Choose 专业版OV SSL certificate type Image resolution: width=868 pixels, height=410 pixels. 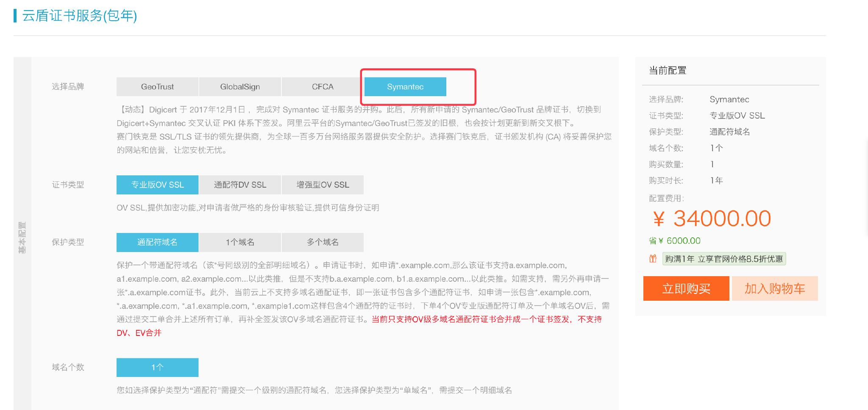(x=157, y=185)
